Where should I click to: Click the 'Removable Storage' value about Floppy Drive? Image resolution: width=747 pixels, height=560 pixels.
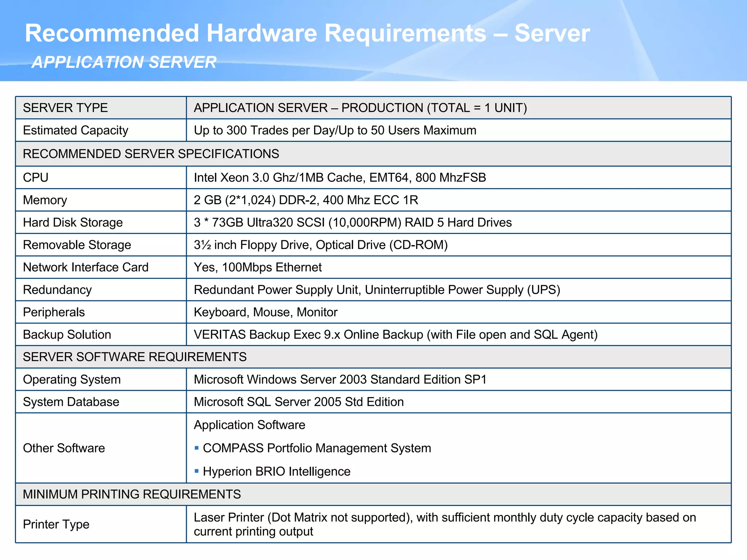[321, 245]
